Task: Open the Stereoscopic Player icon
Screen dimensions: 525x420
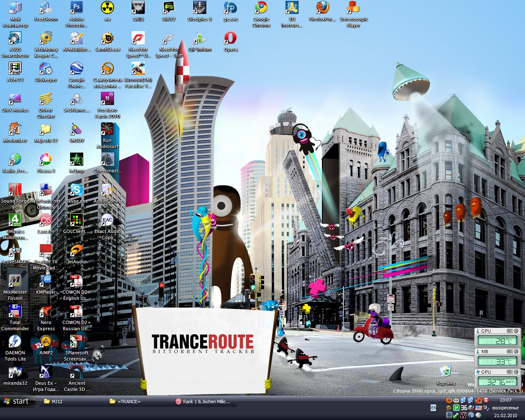Action: [354, 14]
